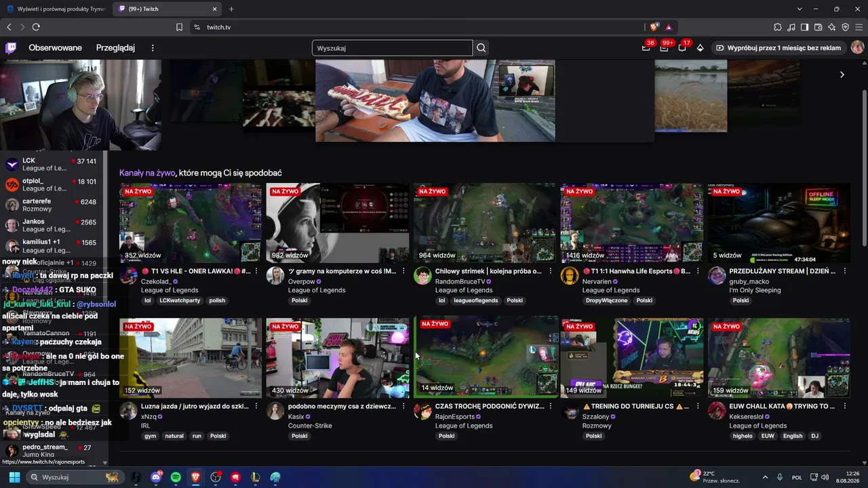Select the (99+) Twitch browser tab

tap(167, 9)
